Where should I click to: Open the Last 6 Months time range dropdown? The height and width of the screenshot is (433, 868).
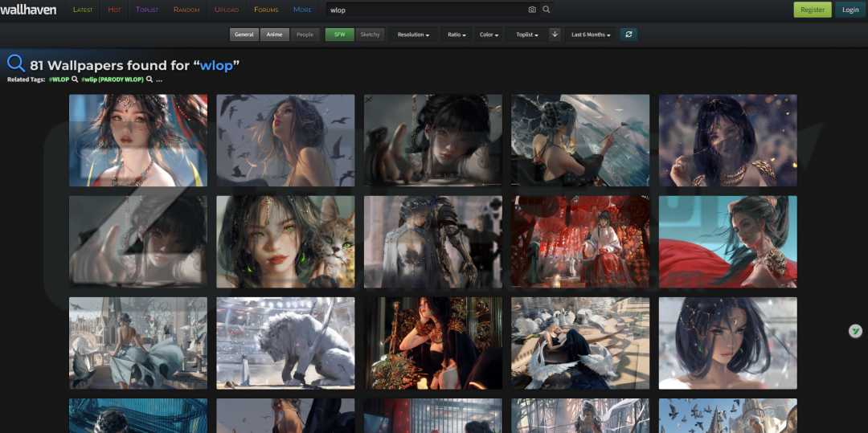(x=591, y=35)
